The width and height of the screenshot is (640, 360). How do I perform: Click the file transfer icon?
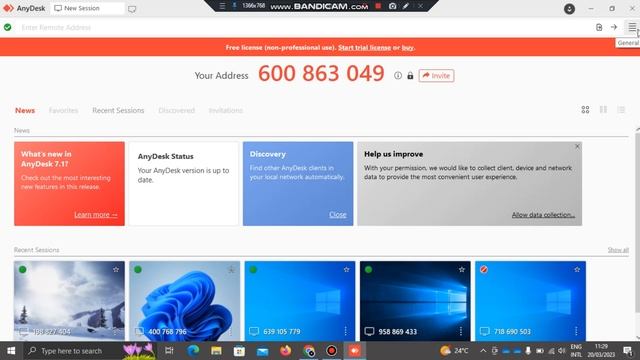tap(599, 27)
